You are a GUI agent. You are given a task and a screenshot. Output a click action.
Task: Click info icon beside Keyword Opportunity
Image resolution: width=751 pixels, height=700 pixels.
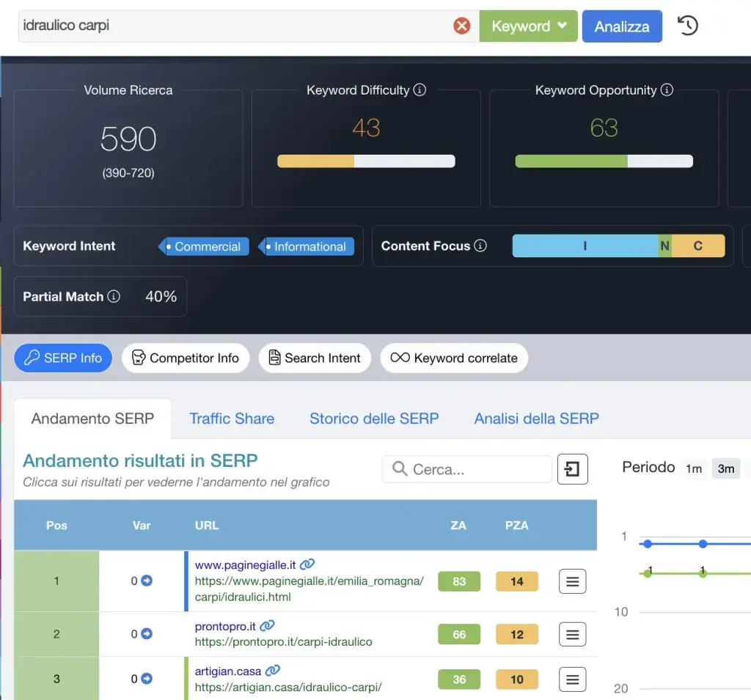(x=667, y=90)
